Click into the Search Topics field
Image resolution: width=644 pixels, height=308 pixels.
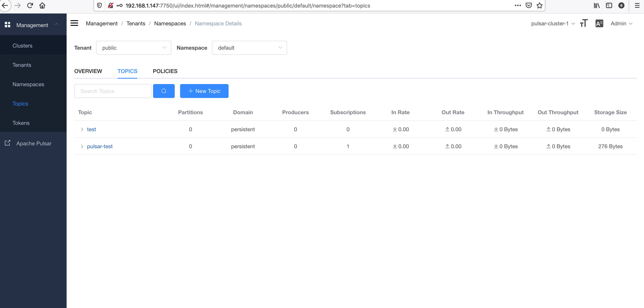pyautogui.click(x=113, y=91)
